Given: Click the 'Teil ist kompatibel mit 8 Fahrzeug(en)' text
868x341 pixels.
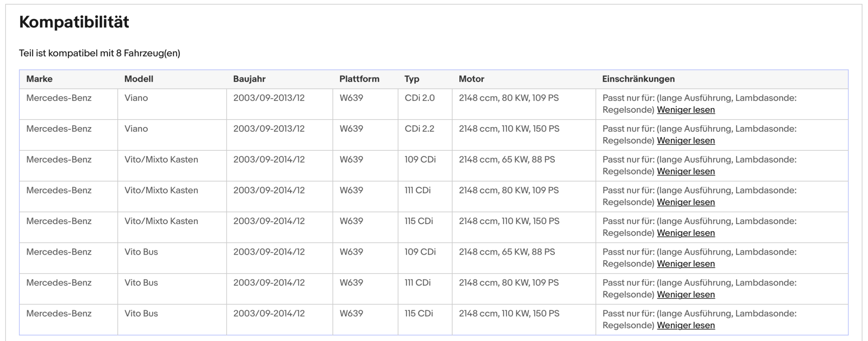Looking at the screenshot, I should (x=100, y=53).
